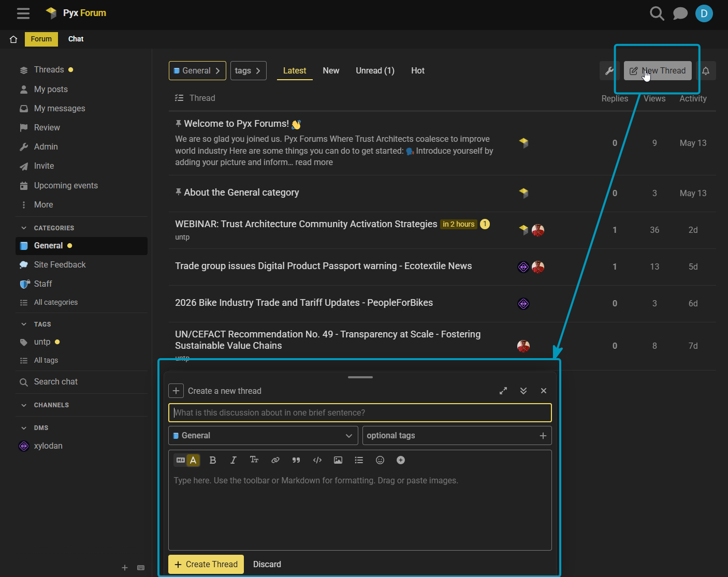Open Site Feedback category
This screenshot has height=577, width=728.
tap(60, 265)
